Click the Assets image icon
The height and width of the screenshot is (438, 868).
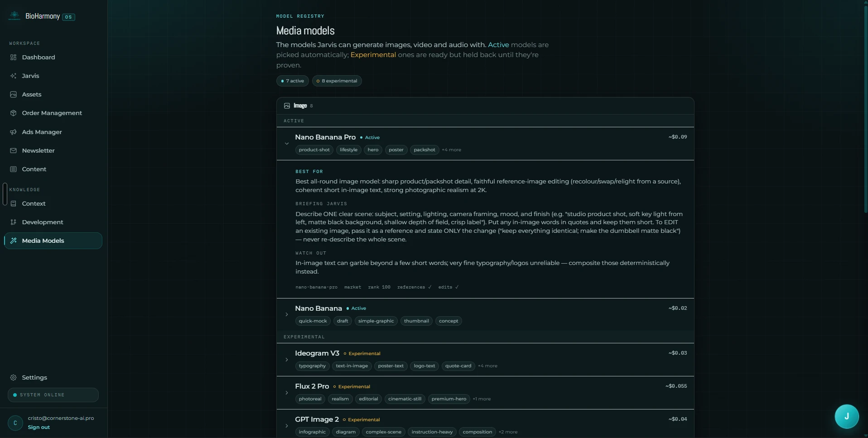(x=13, y=95)
